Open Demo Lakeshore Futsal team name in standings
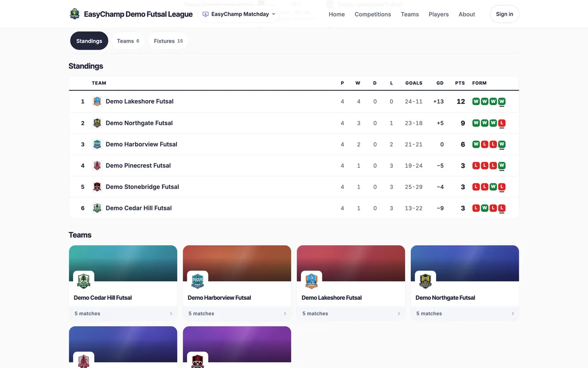 coord(140,102)
